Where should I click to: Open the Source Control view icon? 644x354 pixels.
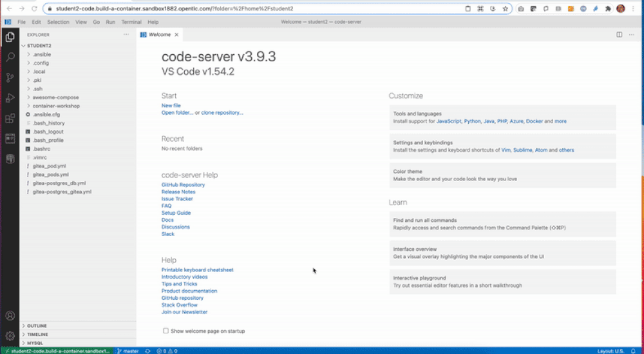click(10, 77)
